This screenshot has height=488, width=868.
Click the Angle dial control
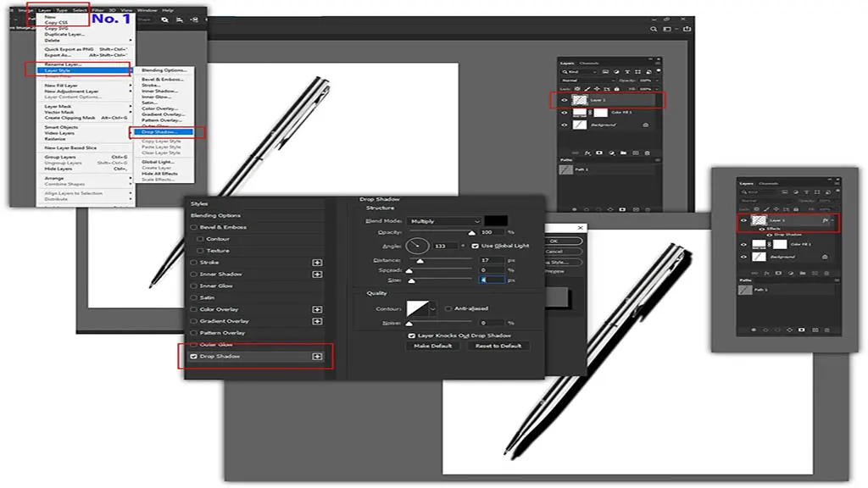pos(417,246)
